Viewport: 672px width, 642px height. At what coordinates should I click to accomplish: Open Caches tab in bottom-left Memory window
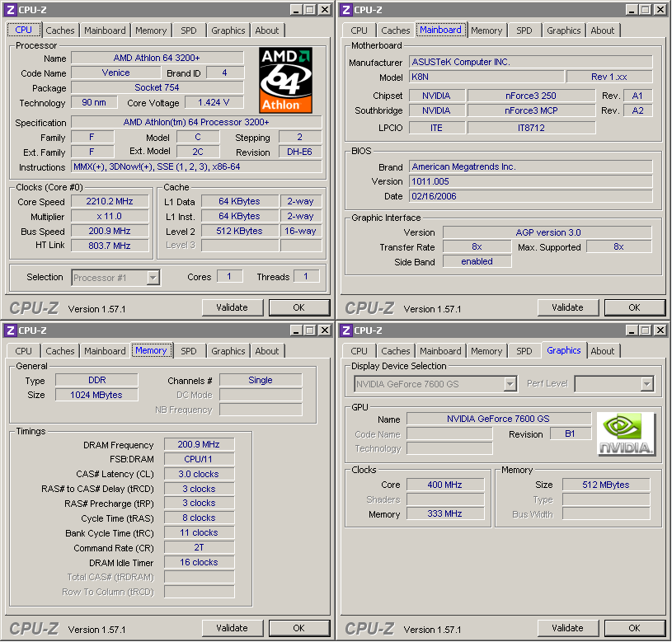pos(60,351)
